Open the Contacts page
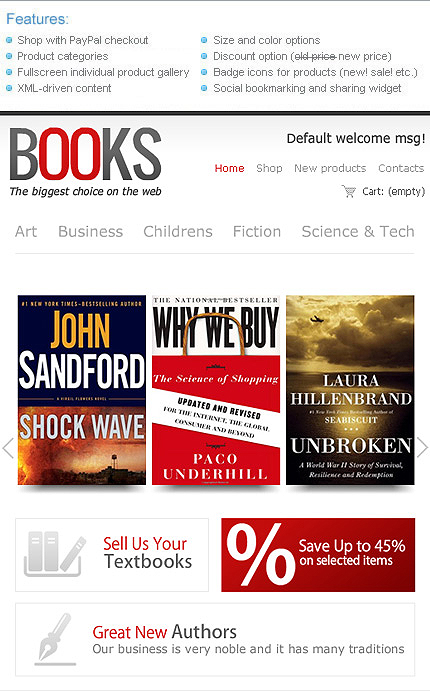 click(401, 168)
